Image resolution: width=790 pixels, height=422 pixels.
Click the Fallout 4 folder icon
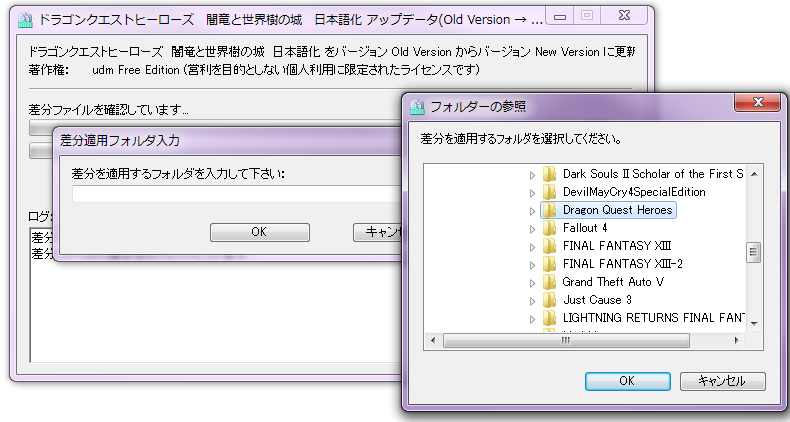tap(549, 228)
